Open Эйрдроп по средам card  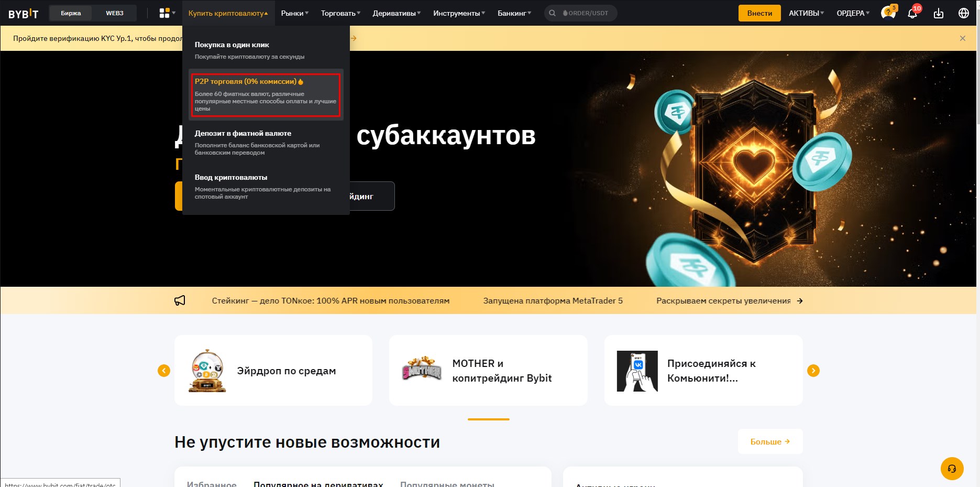[x=273, y=371]
